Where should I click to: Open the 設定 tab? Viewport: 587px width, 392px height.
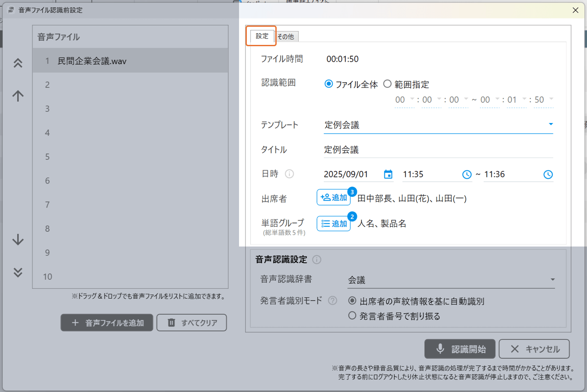(262, 36)
